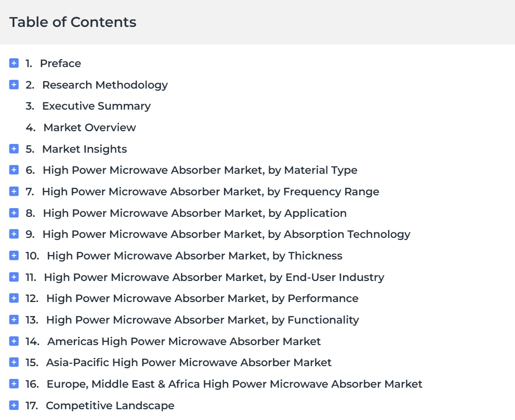This screenshot has height=420, width=515.
Task: Expand Research Methodology with its plus icon
Action: point(14,85)
